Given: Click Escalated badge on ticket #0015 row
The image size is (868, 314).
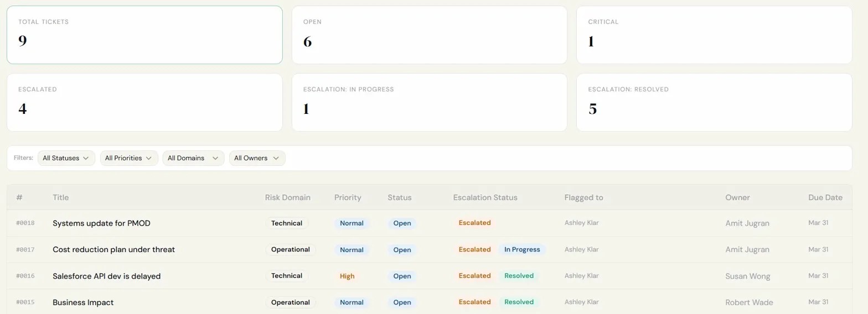Looking at the screenshot, I should point(474,302).
